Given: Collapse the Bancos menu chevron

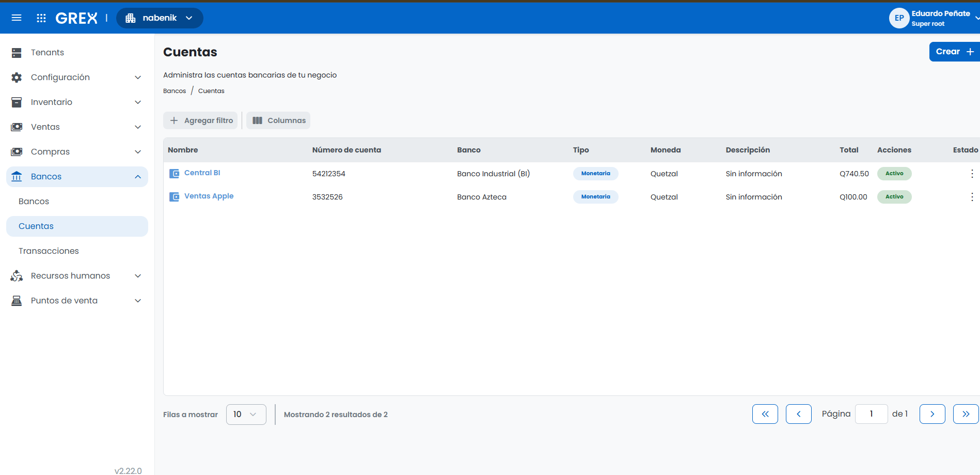Looking at the screenshot, I should (138, 177).
